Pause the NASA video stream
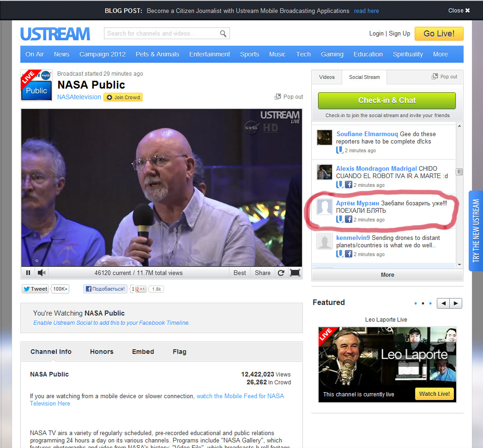The image size is (483, 448). point(28,273)
